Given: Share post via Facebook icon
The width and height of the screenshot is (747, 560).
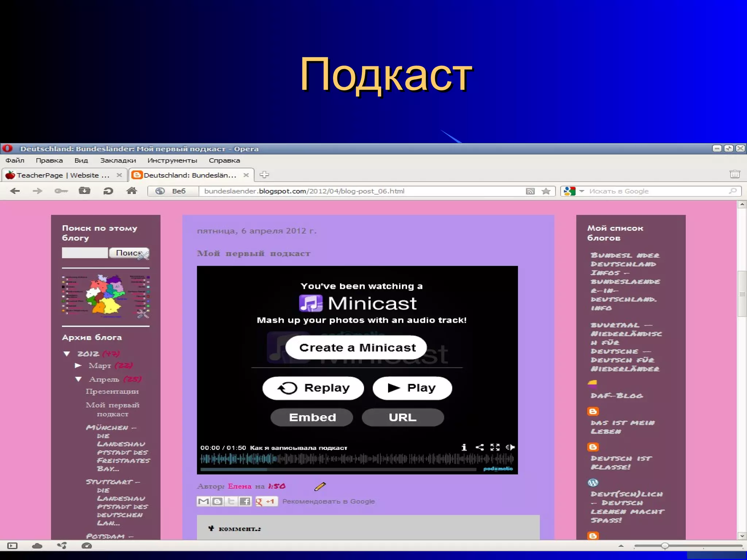Looking at the screenshot, I should click(245, 502).
